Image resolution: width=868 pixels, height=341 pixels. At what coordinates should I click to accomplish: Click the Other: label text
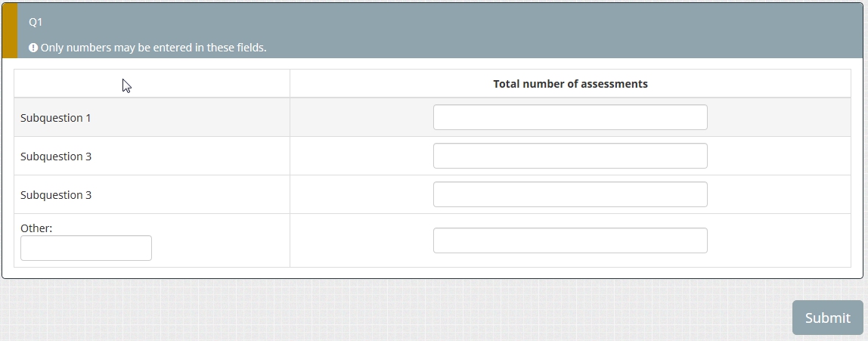(x=36, y=228)
